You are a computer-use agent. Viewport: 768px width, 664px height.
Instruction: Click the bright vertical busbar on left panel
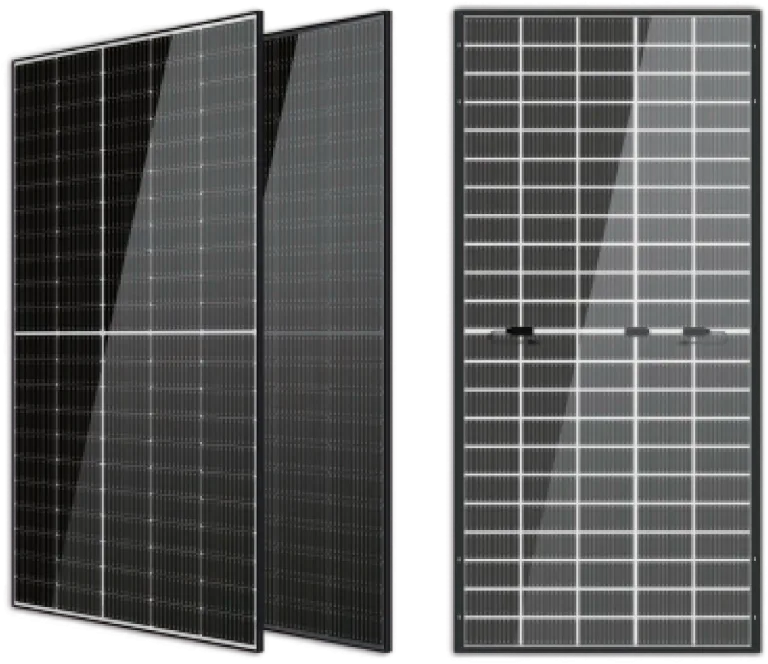(104, 200)
